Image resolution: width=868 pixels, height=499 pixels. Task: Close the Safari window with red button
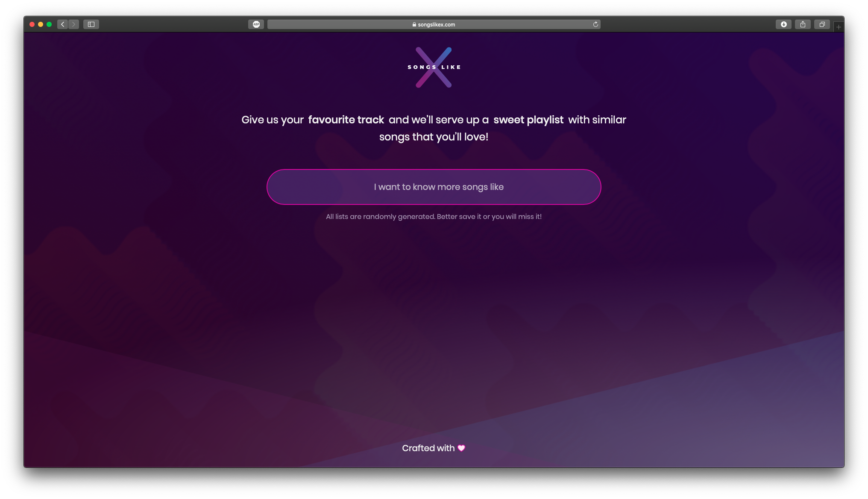[32, 24]
